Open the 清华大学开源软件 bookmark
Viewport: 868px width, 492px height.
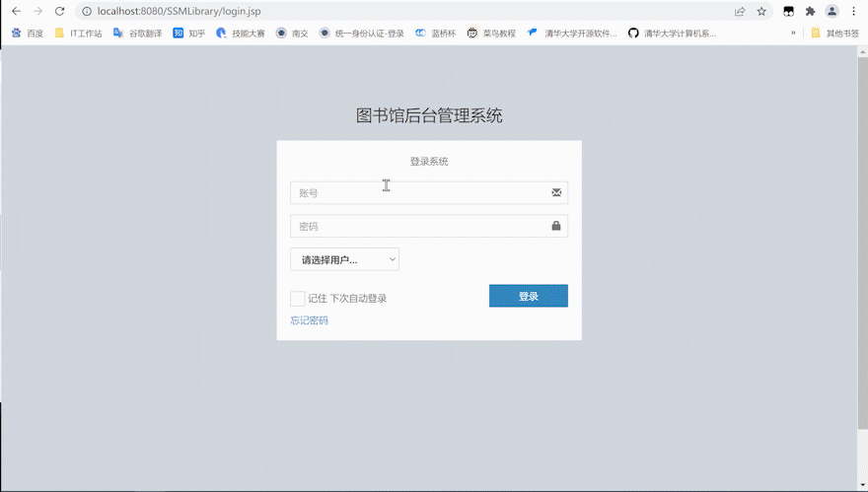pos(571,34)
